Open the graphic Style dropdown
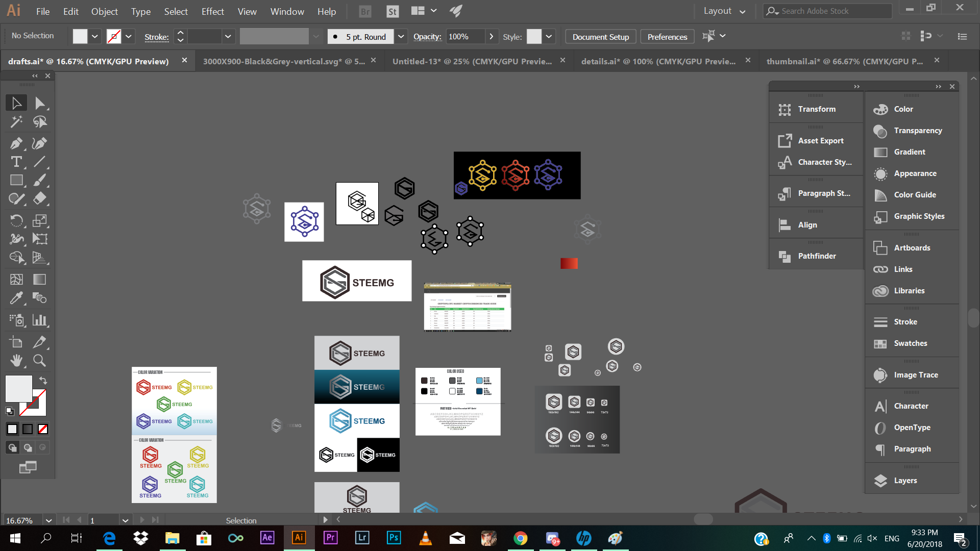 tap(549, 36)
